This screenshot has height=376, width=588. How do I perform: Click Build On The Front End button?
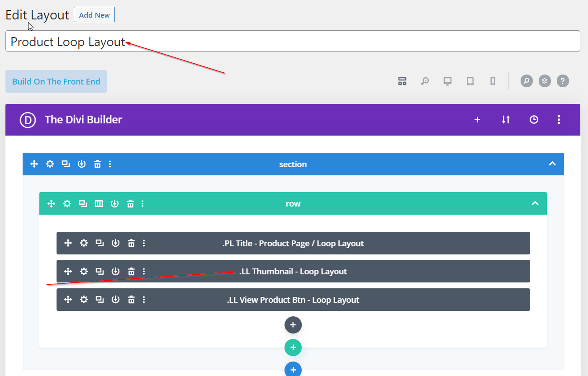coord(56,81)
